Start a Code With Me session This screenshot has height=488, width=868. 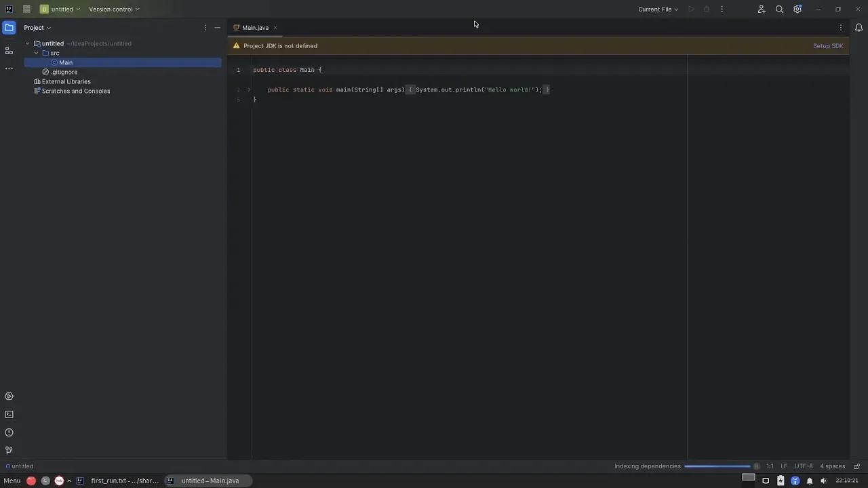click(x=761, y=9)
